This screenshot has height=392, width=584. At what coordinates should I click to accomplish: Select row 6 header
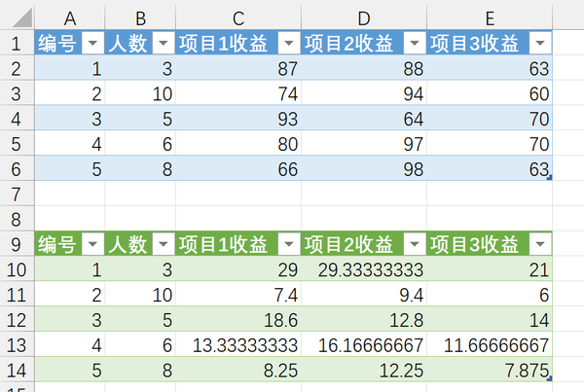point(17,169)
